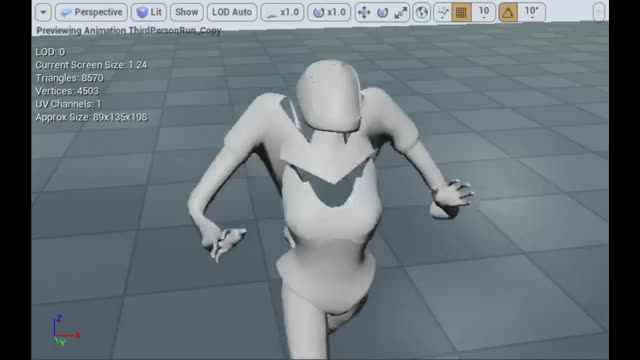
Task: Toggle world coordinate system globe icon
Action: tap(422, 13)
